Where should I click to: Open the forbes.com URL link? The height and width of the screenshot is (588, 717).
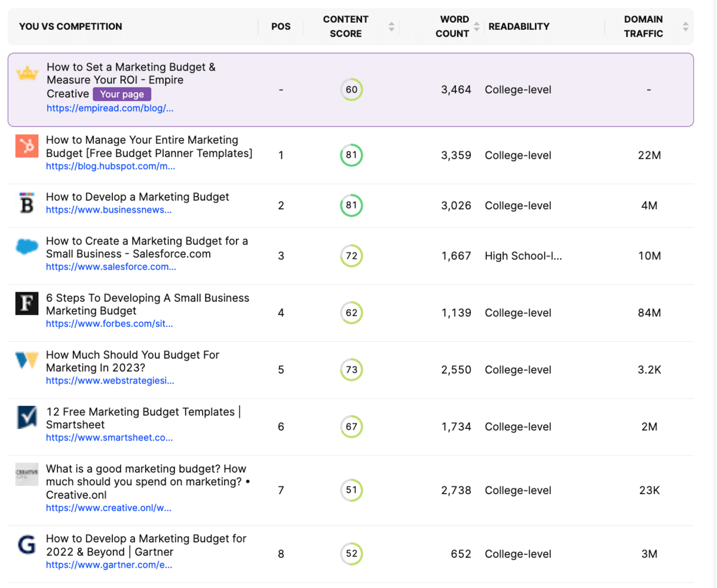(109, 324)
